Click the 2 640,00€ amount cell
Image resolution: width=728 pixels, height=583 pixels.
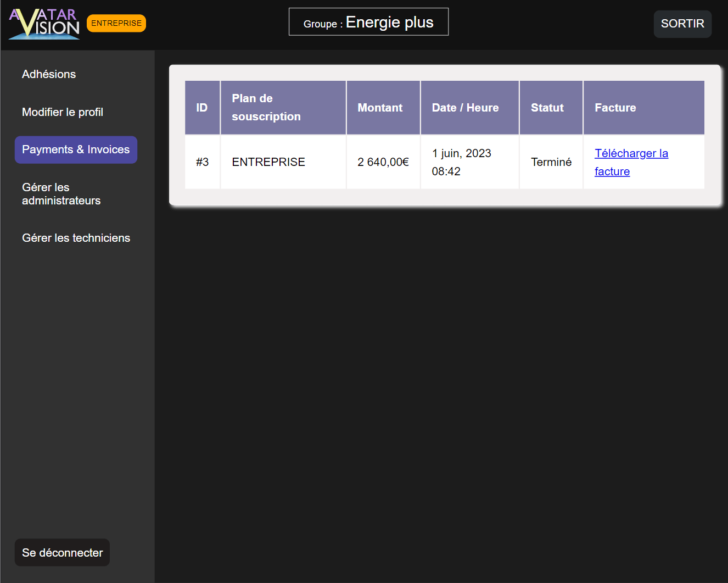click(x=383, y=162)
